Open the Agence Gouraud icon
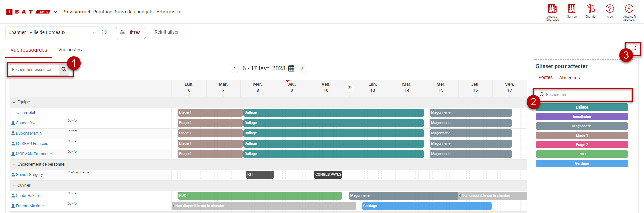 coord(552,9)
